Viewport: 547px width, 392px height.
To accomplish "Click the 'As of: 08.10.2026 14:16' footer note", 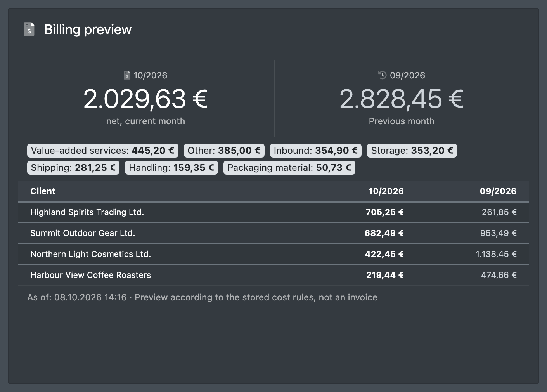I will 77,297.
